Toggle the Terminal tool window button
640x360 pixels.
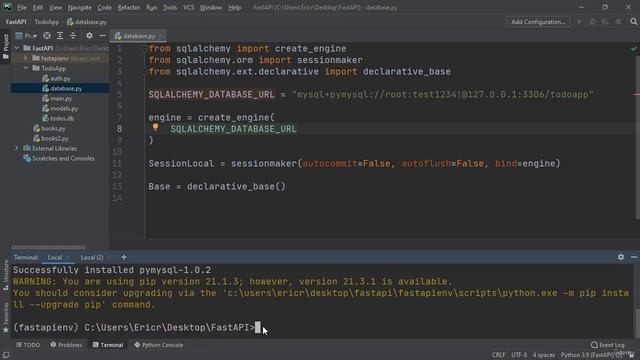108,345
